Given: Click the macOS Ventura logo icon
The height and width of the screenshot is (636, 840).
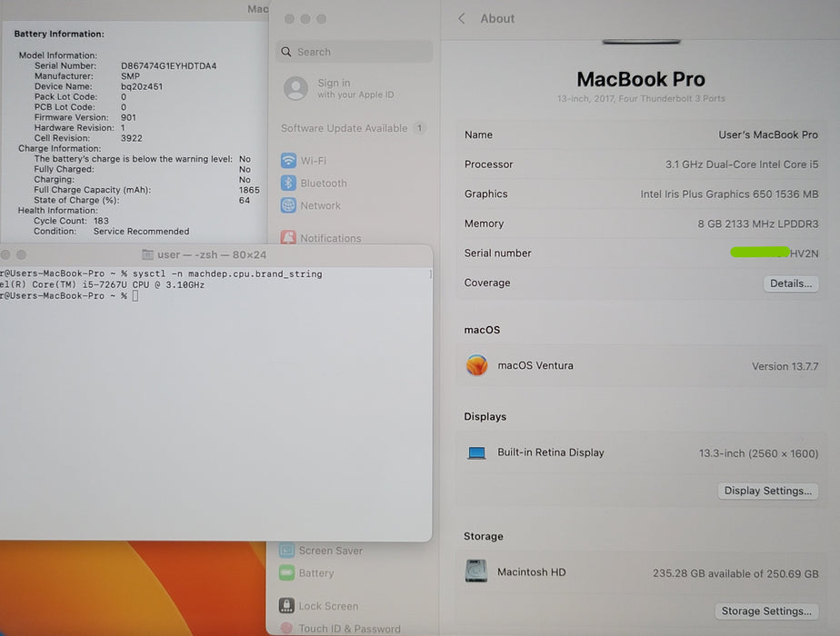Looking at the screenshot, I should coord(476,365).
